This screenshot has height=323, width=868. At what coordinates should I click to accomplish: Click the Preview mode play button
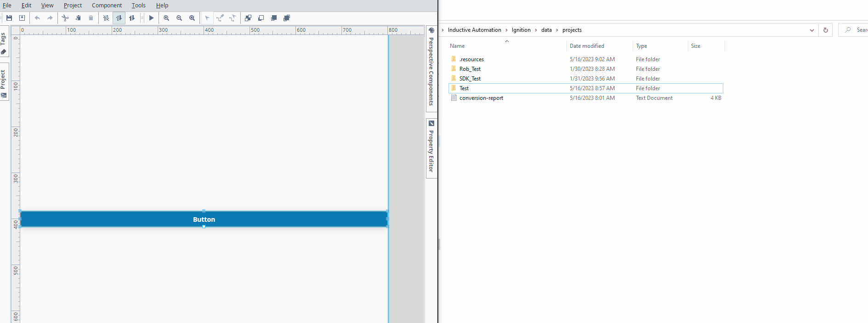tap(151, 18)
